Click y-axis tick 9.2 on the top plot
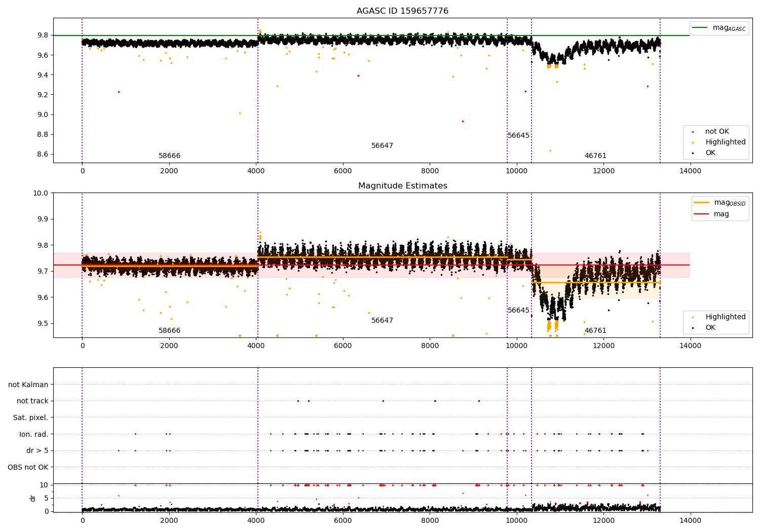 click(x=43, y=95)
